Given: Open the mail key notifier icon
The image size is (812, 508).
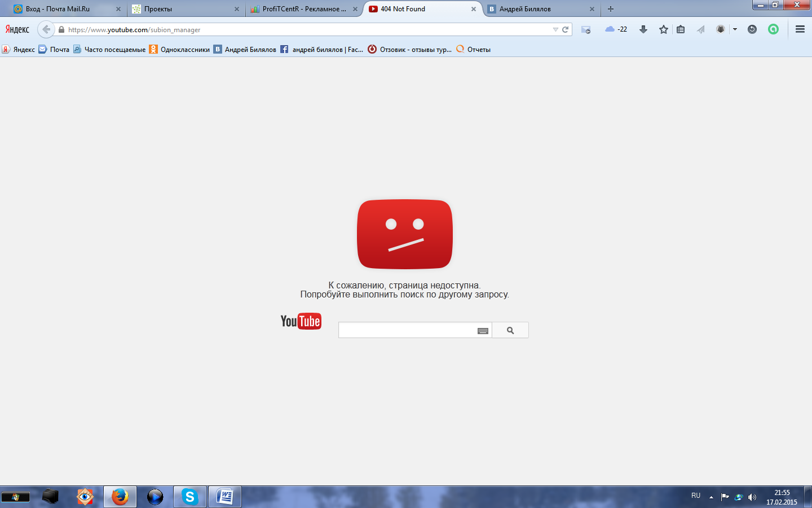Looking at the screenshot, I should (586, 29).
